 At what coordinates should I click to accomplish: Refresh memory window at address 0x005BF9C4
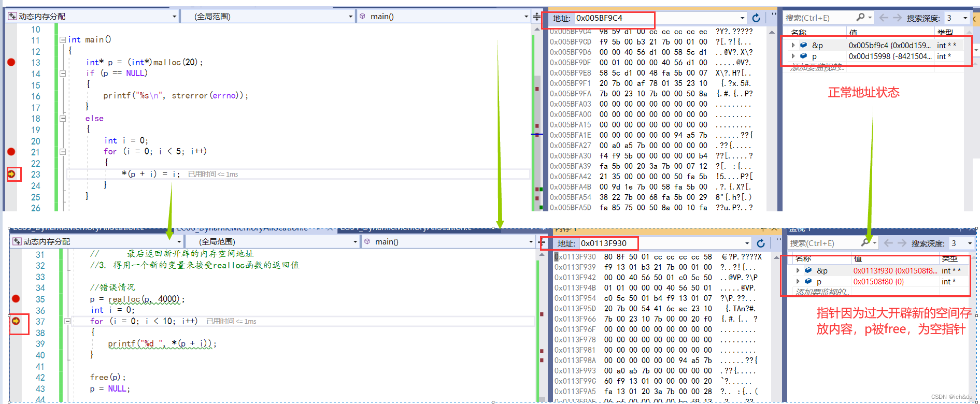pyautogui.click(x=756, y=18)
